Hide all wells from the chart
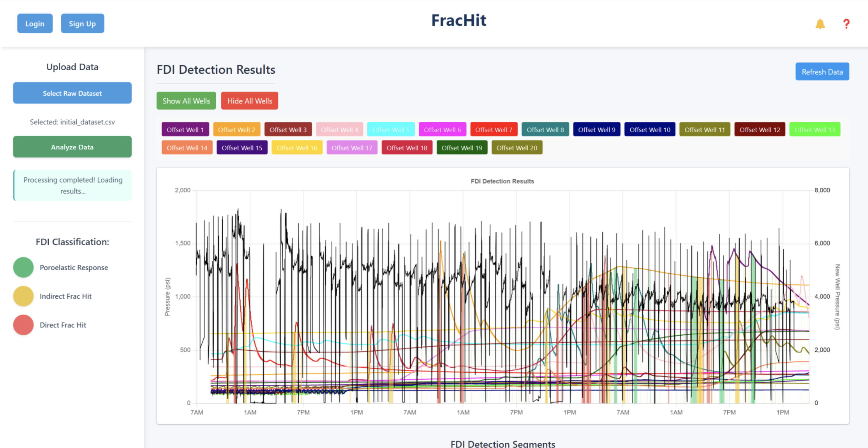The image size is (868, 448). (x=250, y=101)
